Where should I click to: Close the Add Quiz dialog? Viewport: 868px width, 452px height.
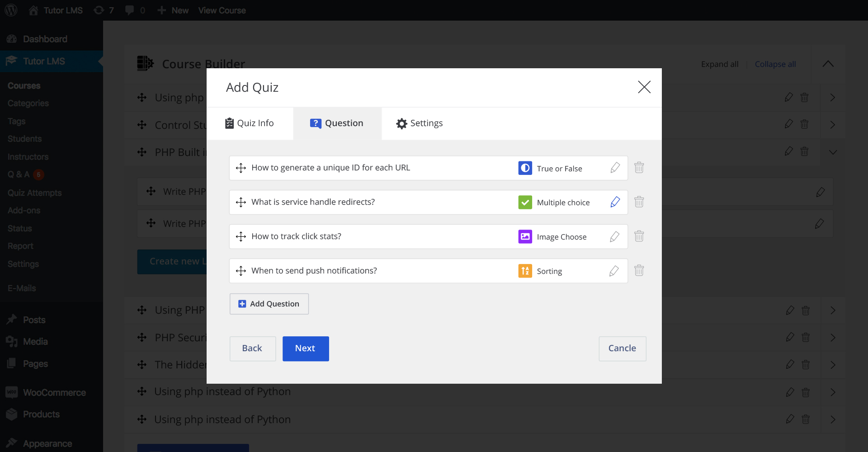(x=644, y=87)
